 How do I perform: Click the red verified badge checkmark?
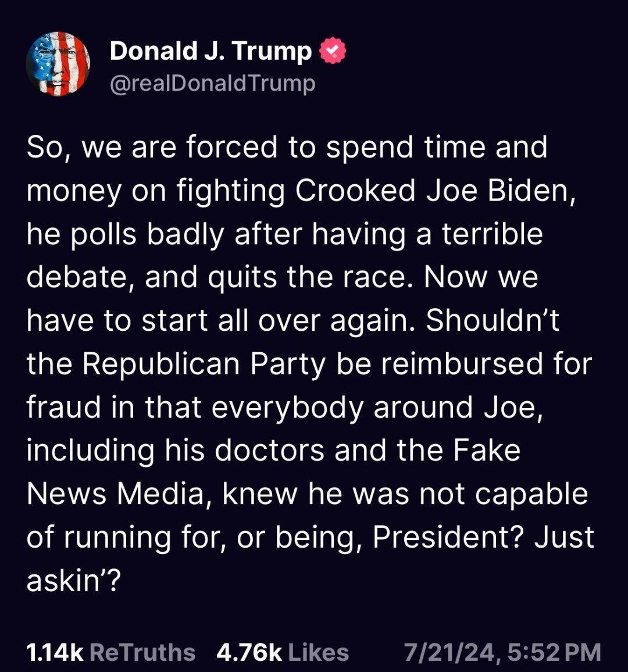click(x=333, y=52)
